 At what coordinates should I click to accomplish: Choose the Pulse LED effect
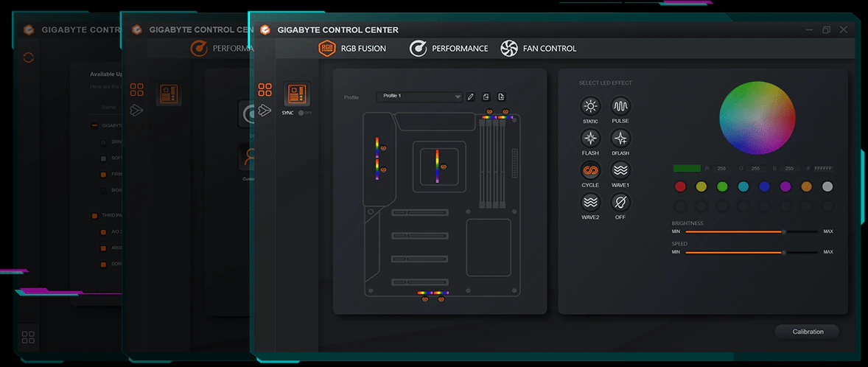coord(620,106)
